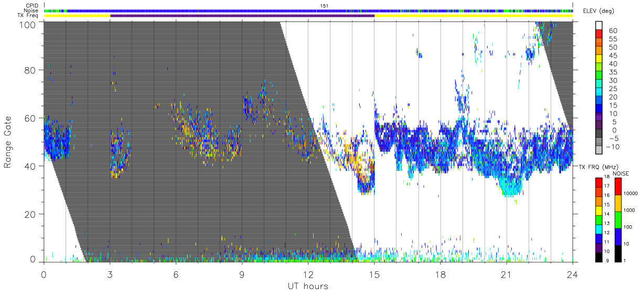Click the 'UT hours' x-axis title
Viewport: 644px width, 297px height.
coord(308,286)
